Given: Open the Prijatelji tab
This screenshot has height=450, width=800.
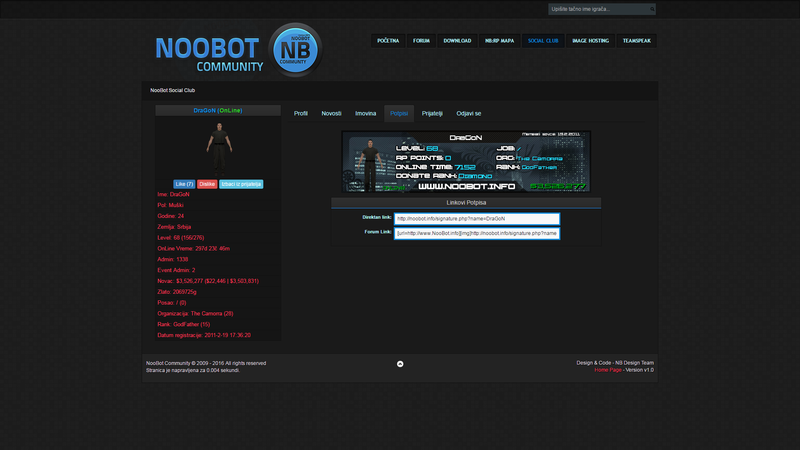Looking at the screenshot, I should click(x=432, y=113).
